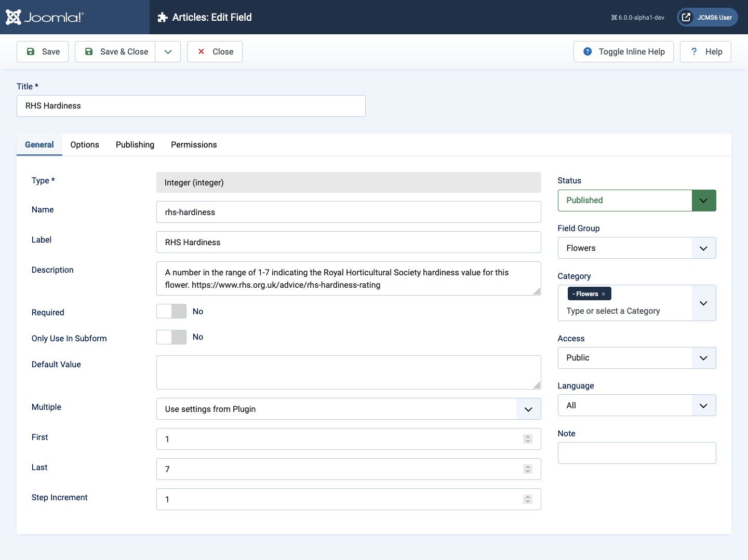Close the field editor with Close button
This screenshot has width=748, height=560.
[x=215, y=51]
